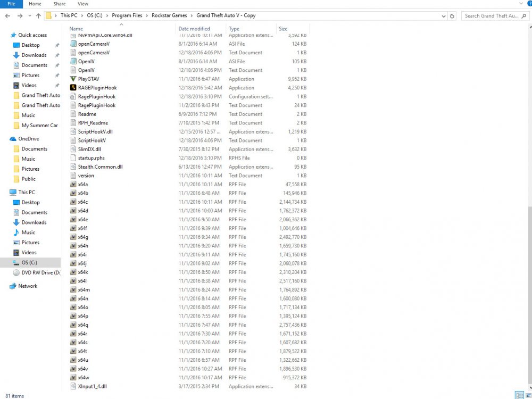Open pinned Videos under Quick access
The image size is (532, 399).
(x=29, y=85)
